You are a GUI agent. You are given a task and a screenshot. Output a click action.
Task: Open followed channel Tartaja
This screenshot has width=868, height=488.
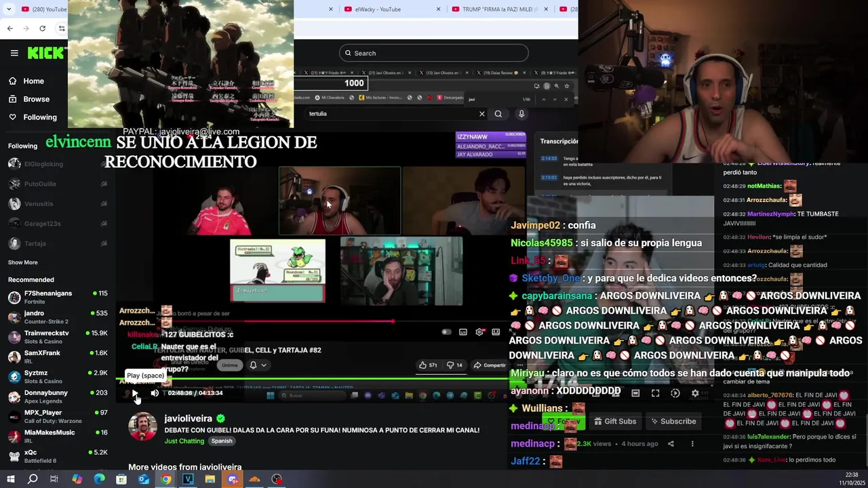tap(58, 243)
